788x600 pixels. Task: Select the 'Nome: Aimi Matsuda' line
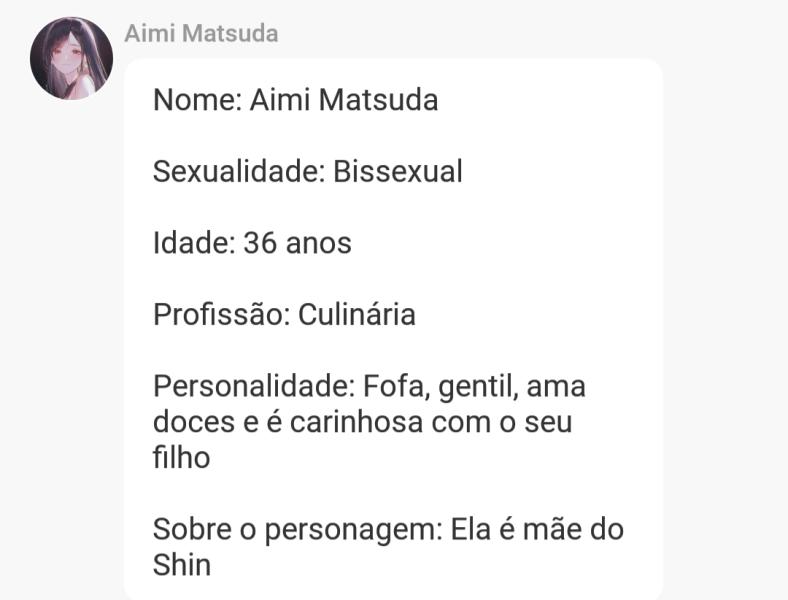pyautogui.click(x=296, y=99)
